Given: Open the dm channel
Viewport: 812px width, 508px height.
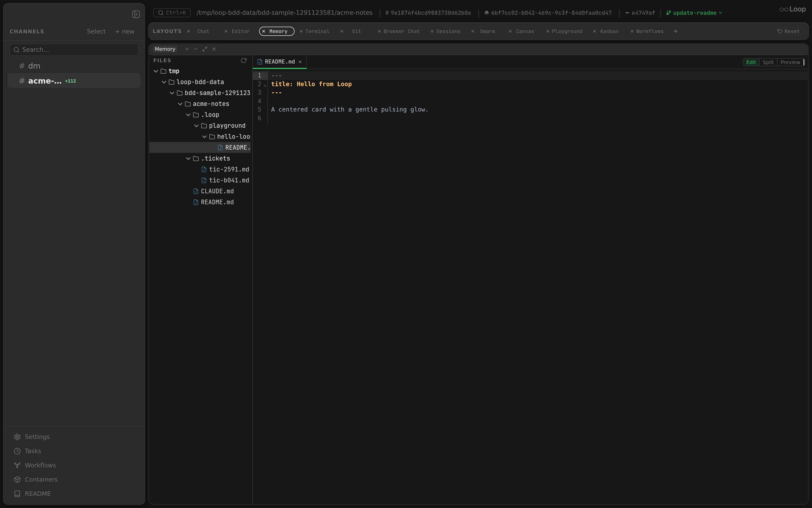Looking at the screenshot, I should 74,66.
